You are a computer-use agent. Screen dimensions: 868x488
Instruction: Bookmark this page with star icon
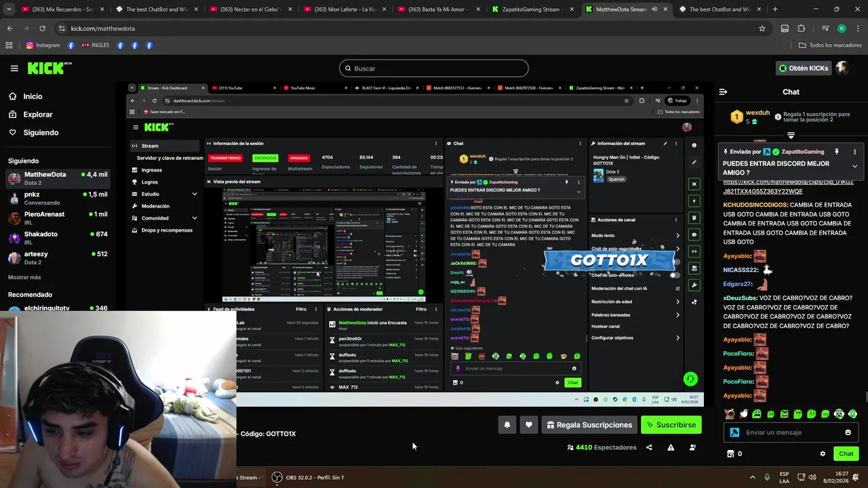762,28
